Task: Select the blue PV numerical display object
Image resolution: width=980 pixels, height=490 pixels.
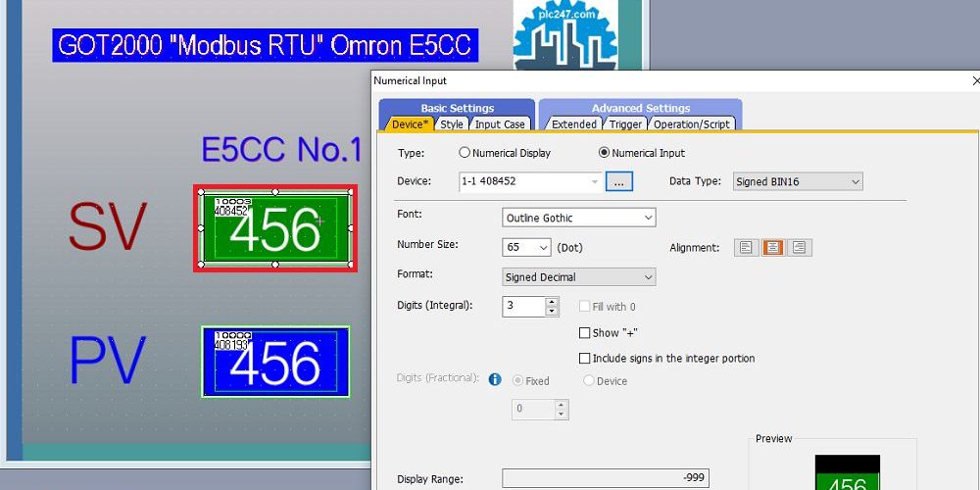Action: click(275, 362)
